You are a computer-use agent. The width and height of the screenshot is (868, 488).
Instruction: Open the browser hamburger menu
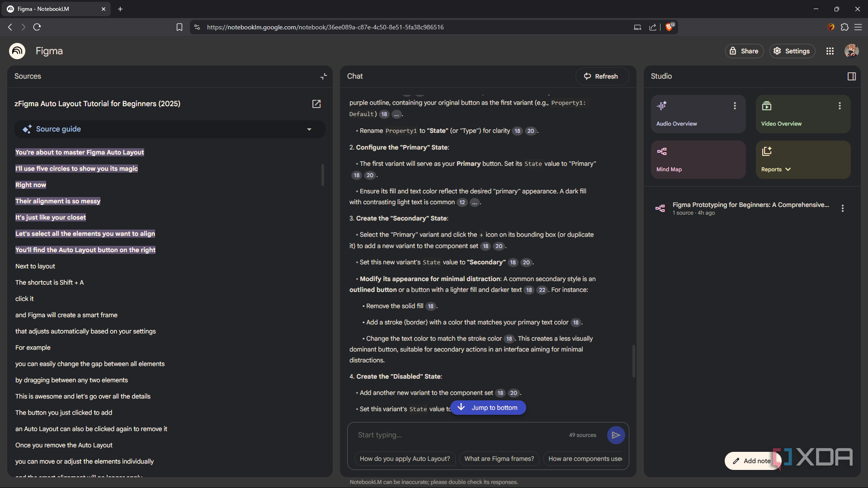(858, 27)
